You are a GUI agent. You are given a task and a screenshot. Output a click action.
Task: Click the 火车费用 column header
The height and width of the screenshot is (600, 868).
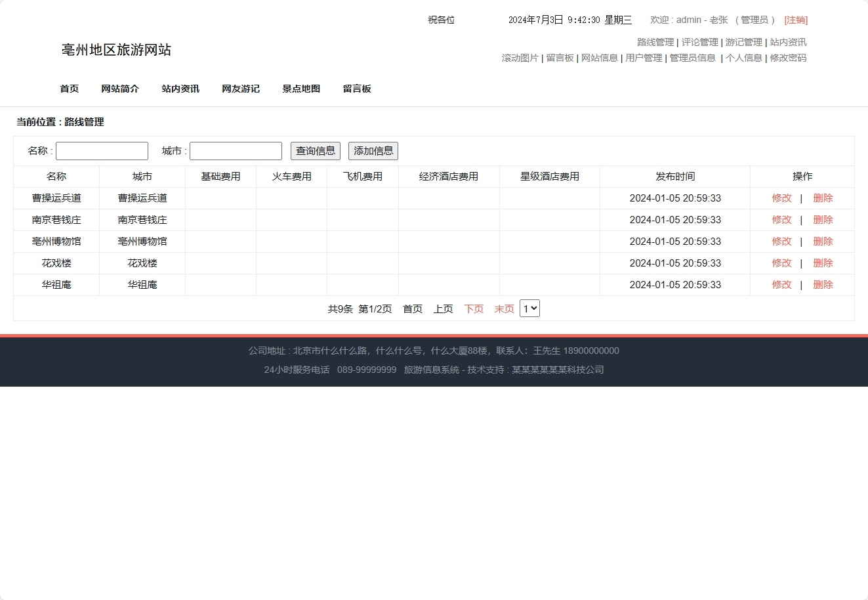292,177
